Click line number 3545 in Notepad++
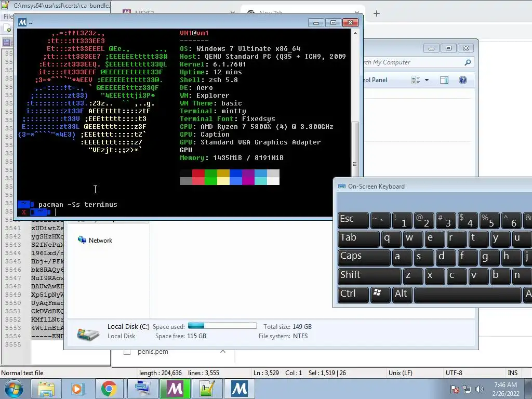The height and width of the screenshot is (399, 532). [13, 261]
